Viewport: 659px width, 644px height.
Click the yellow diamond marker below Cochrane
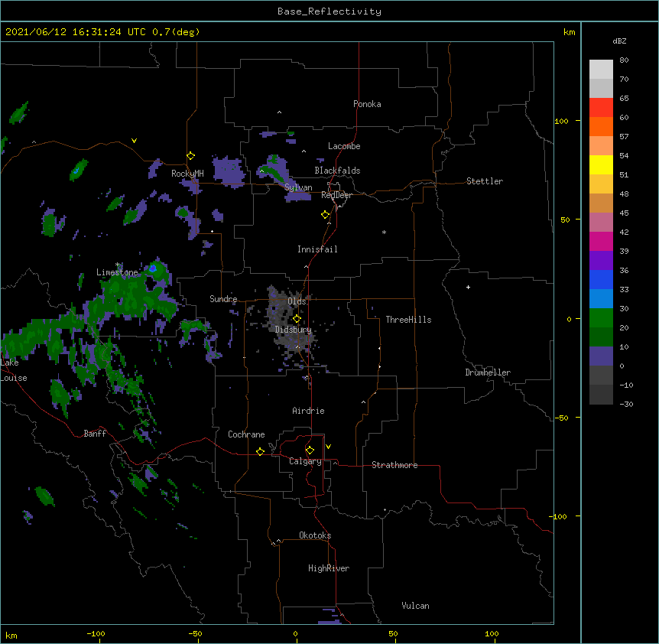(x=260, y=451)
